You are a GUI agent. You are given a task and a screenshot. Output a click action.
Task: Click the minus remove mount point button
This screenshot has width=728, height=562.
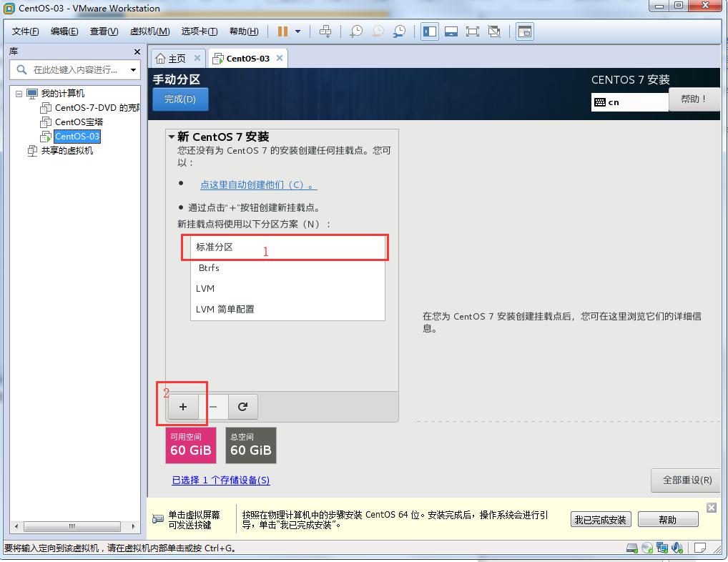point(213,407)
